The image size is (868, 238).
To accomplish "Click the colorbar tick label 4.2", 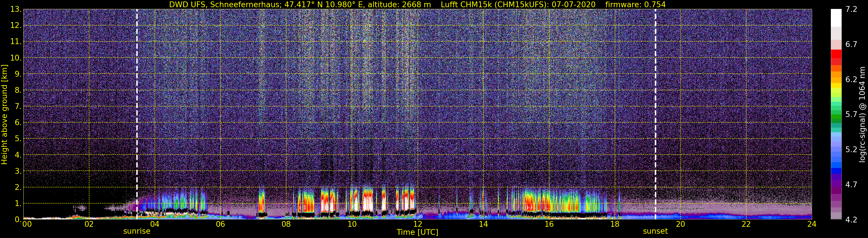I will tap(851, 220).
